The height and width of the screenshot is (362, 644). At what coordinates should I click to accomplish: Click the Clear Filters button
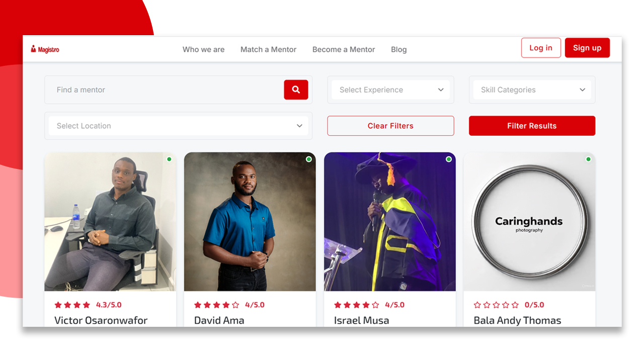[390, 126]
